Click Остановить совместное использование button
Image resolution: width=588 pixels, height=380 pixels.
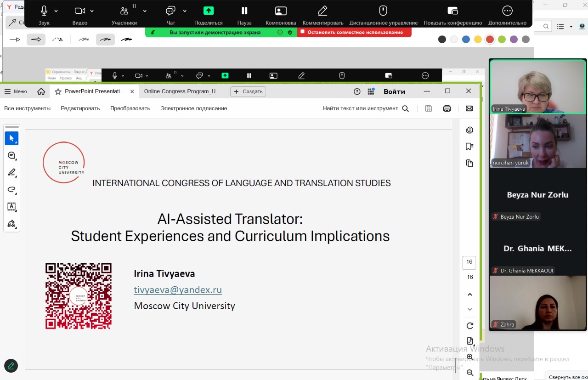355,32
